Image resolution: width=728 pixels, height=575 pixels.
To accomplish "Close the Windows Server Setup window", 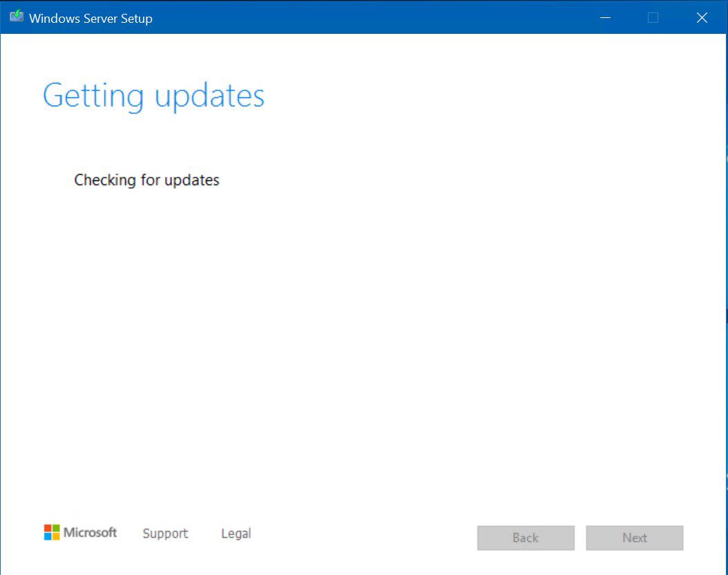I will coord(702,18).
